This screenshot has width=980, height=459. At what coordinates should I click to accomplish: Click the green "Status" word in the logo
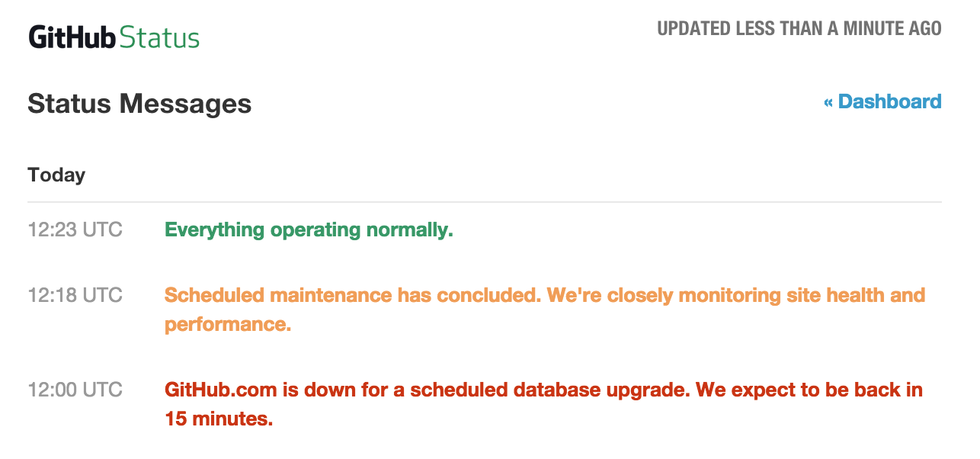click(x=160, y=37)
